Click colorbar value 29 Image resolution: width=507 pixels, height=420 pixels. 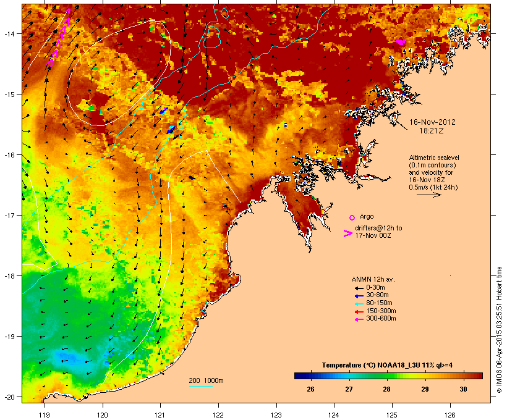click(425, 389)
